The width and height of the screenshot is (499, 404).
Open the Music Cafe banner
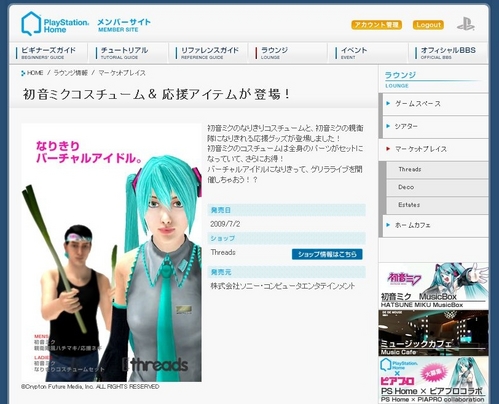click(433, 333)
